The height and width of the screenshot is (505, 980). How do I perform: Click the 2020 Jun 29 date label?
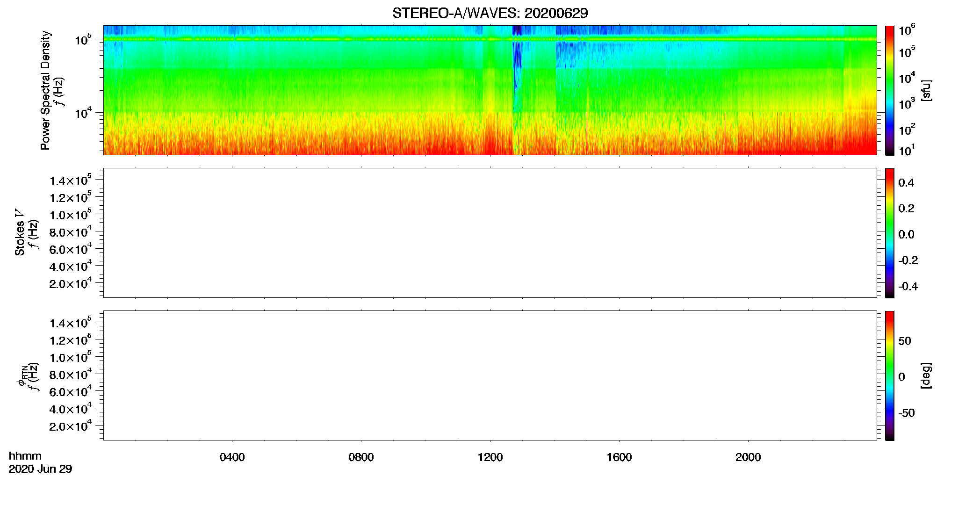click(40, 469)
